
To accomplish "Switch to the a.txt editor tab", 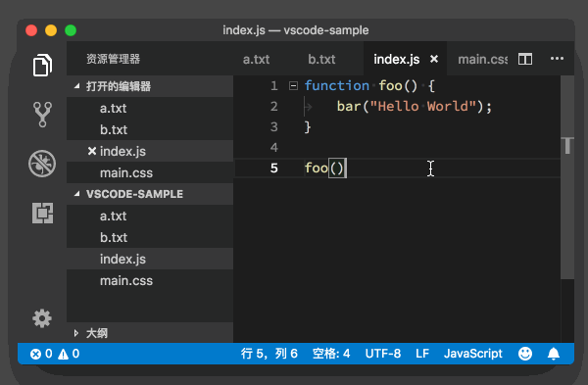I will pos(256,59).
